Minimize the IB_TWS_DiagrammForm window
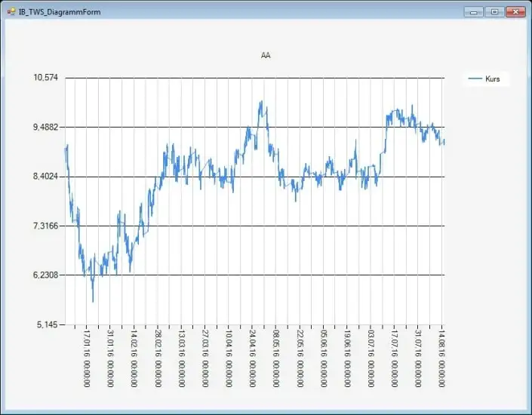 pyautogui.click(x=474, y=12)
